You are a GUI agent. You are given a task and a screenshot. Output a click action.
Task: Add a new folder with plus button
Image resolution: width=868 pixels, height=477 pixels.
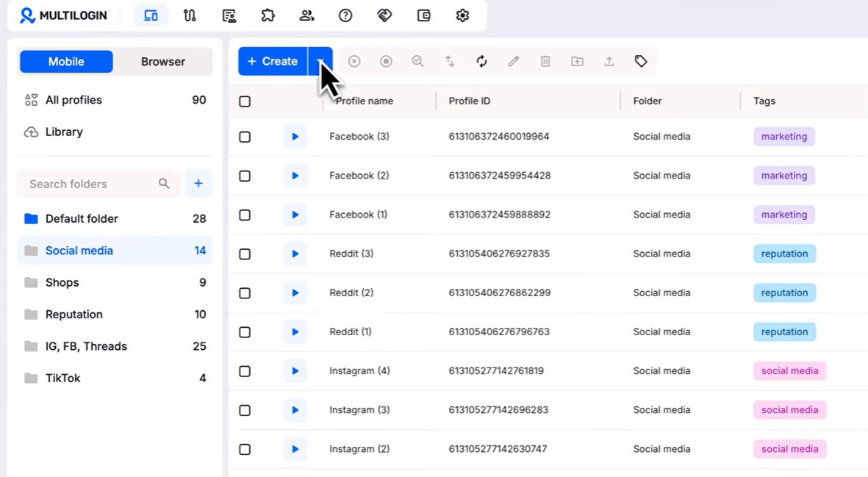coord(198,183)
